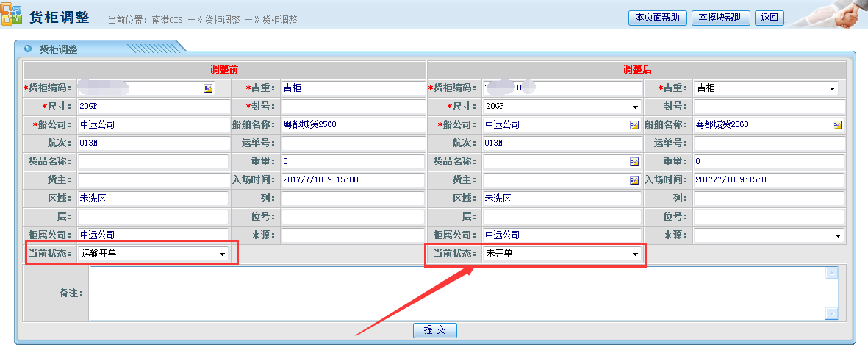The image size is (868, 353).
Task: Click the 返回 back button
Action: (769, 18)
